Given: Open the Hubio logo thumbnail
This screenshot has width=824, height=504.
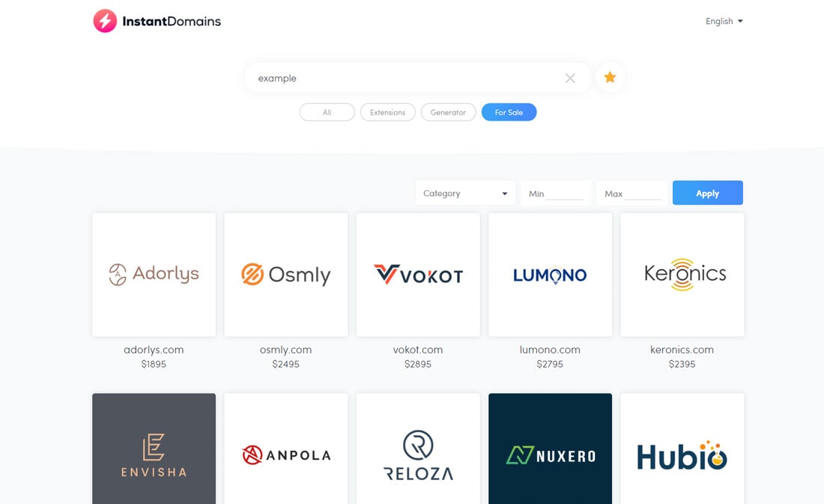Looking at the screenshot, I should tap(682, 449).
